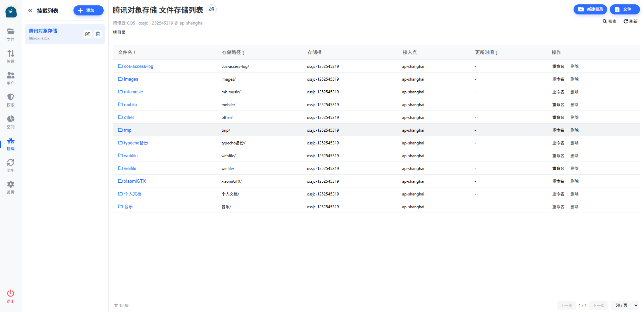Collapse the 挂载列表 panel with double chevron
This screenshot has width=644, height=312.
(x=30, y=10)
